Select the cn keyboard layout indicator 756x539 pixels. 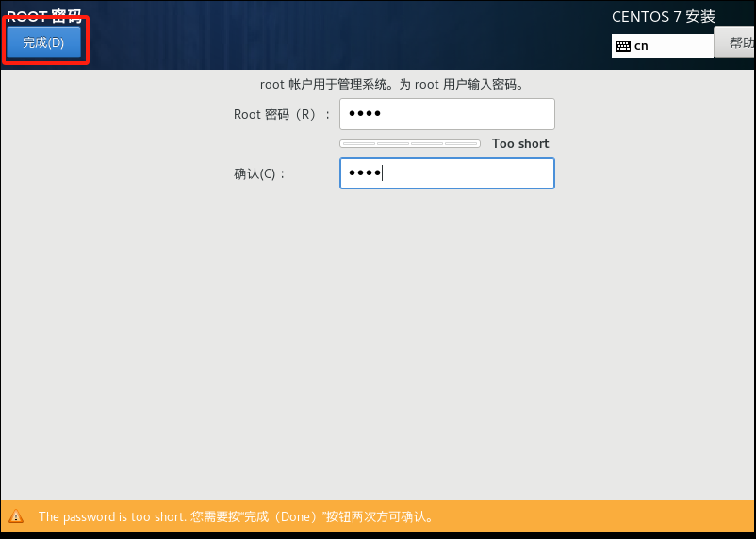click(x=641, y=46)
